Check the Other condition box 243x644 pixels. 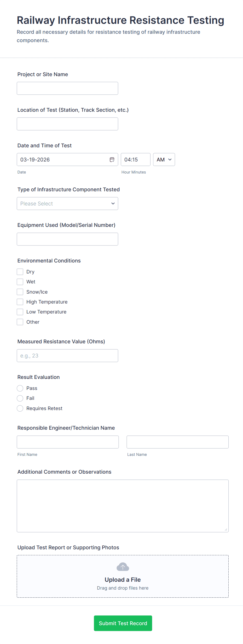(20, 322)
